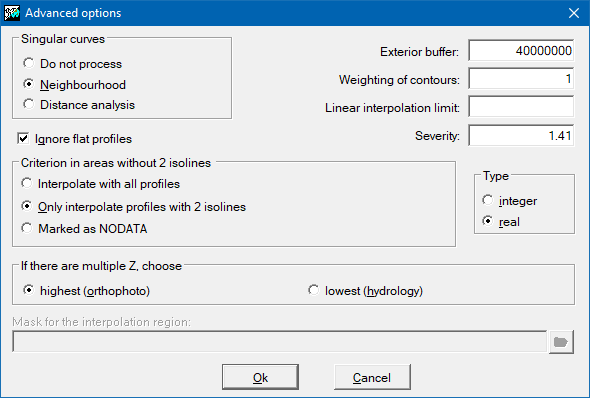590x398 pixels.
Task: Confirm with the Ok button
Action: pos(260,377)
